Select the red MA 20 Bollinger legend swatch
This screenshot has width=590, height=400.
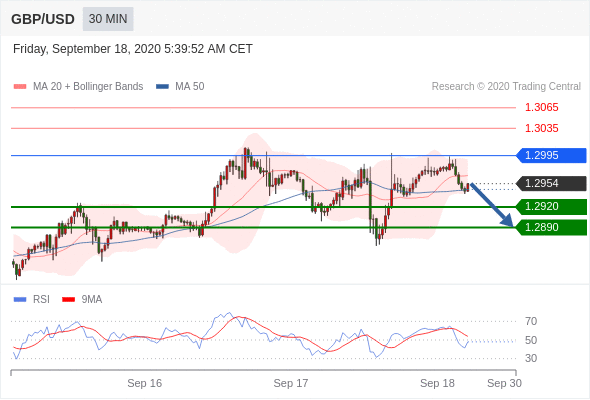[x=20, y=87]
